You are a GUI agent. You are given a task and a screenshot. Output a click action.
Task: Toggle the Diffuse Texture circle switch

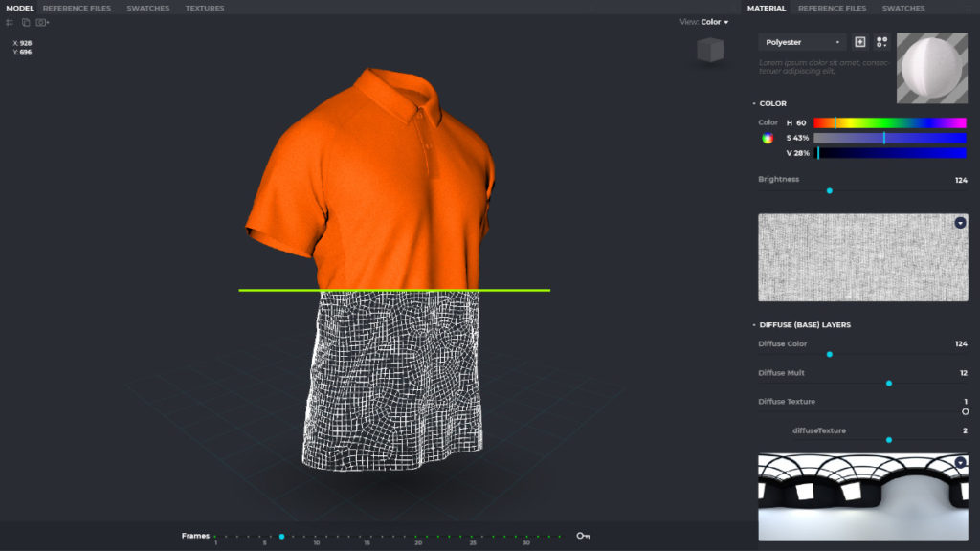click(965, 411)
